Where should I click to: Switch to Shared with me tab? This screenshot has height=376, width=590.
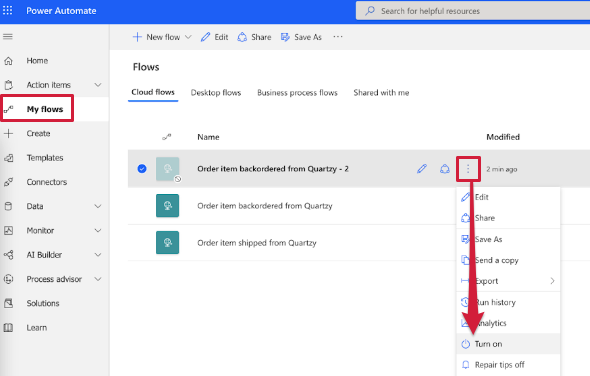381,93
